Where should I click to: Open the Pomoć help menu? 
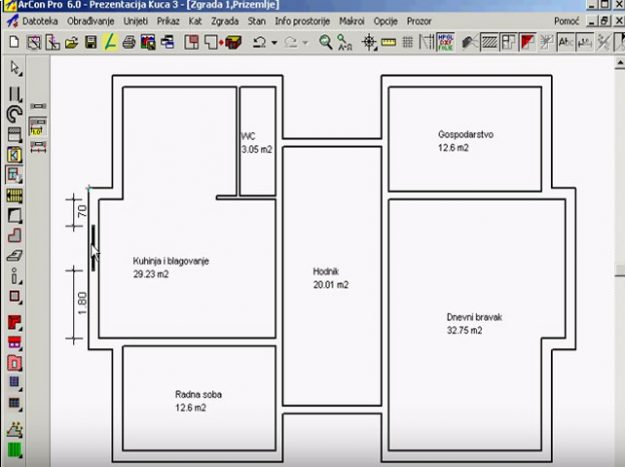pos(566,20)
